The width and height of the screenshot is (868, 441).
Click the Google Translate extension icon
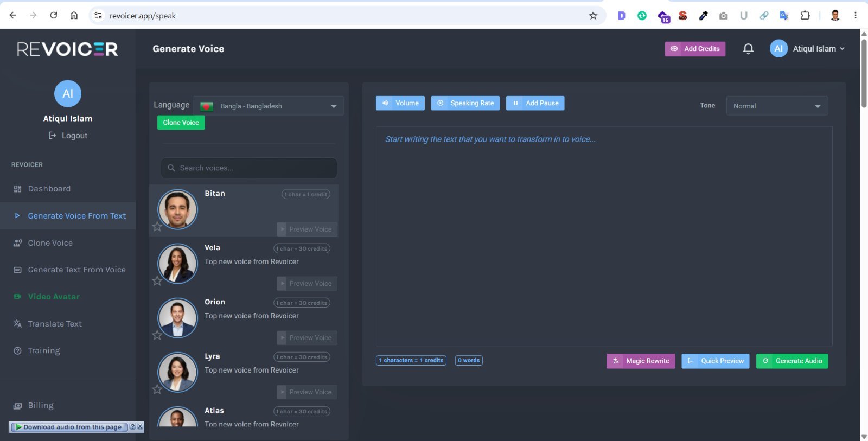[784, 16]
